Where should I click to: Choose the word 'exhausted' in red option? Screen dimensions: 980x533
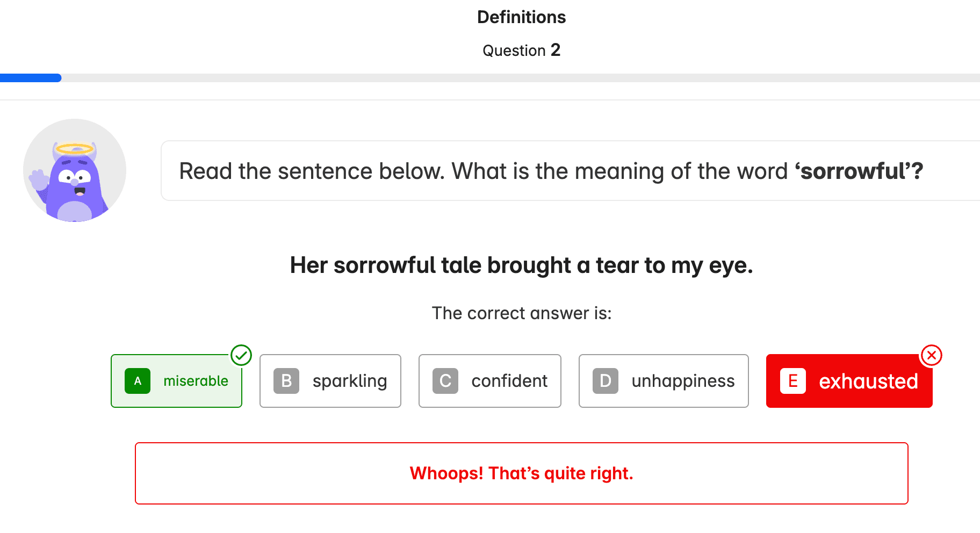pos(868,381)
